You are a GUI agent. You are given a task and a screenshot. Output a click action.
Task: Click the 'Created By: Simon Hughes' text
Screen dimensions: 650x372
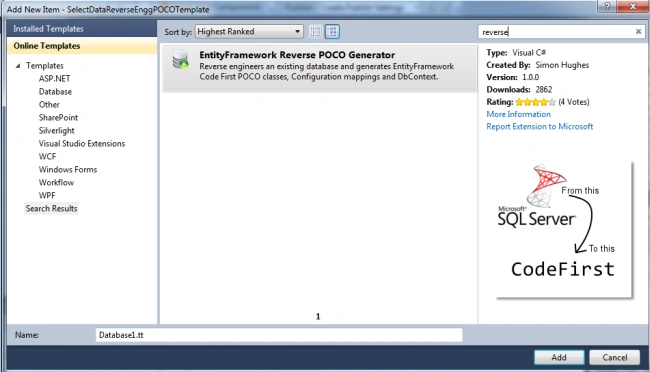tap(538, 65)
